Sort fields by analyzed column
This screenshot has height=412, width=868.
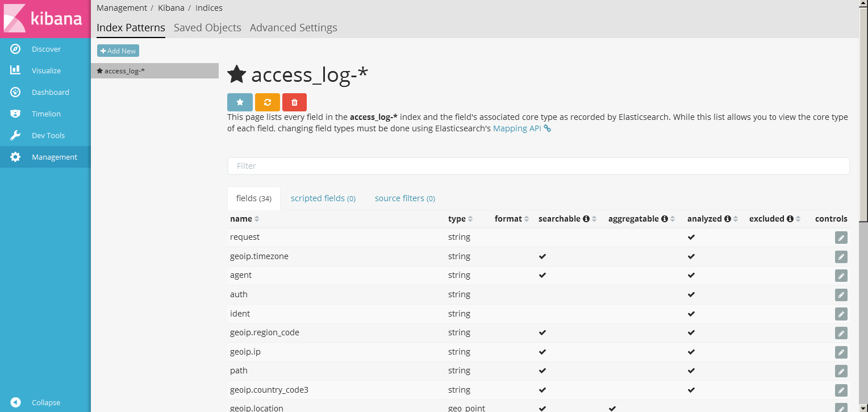736,219
